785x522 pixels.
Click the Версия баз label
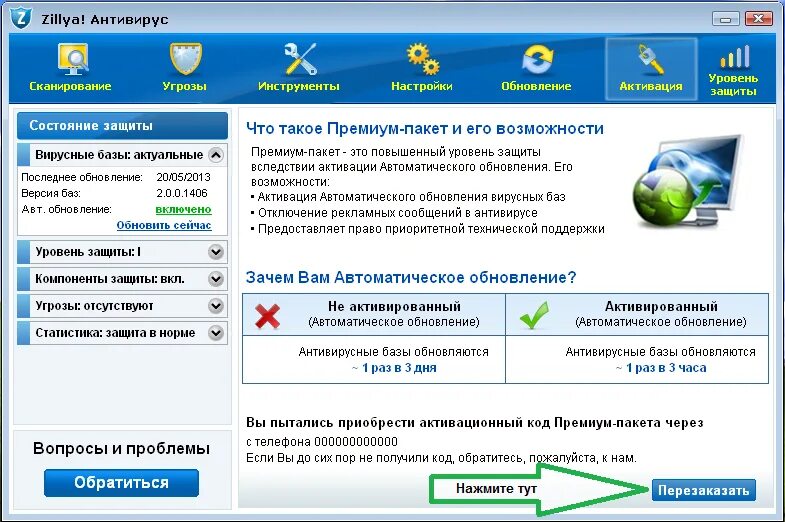tap(51, 193)
